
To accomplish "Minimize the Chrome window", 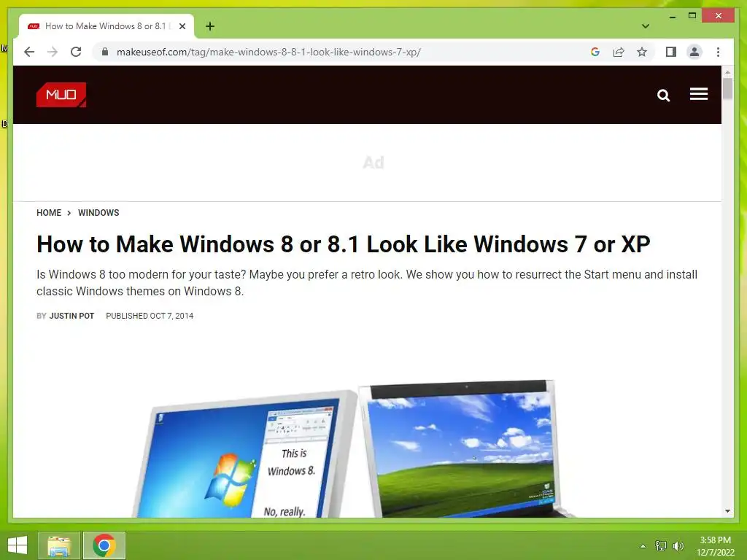I will pos(672,16).
